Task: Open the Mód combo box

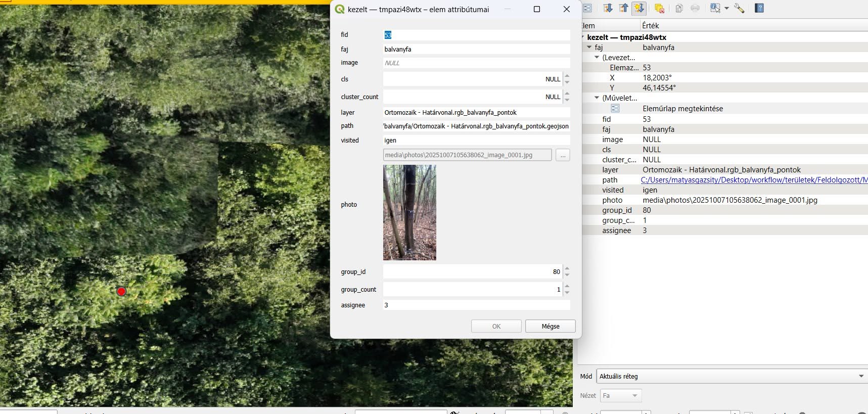Action: pos(732,376)
